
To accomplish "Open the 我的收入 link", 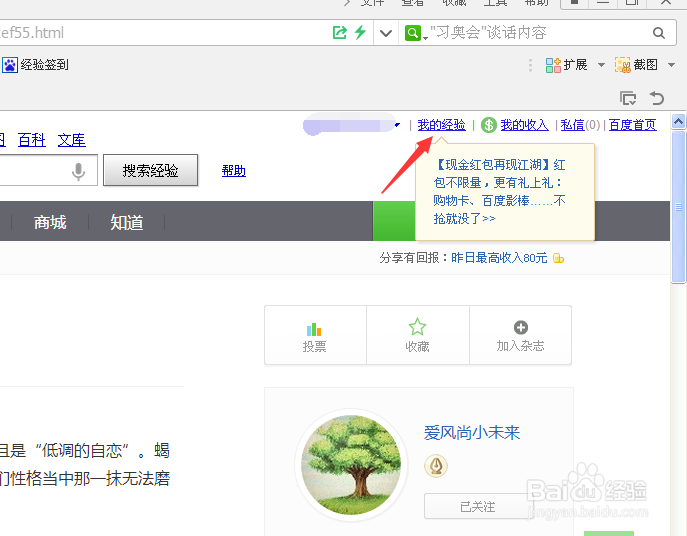I will (524, 125).
